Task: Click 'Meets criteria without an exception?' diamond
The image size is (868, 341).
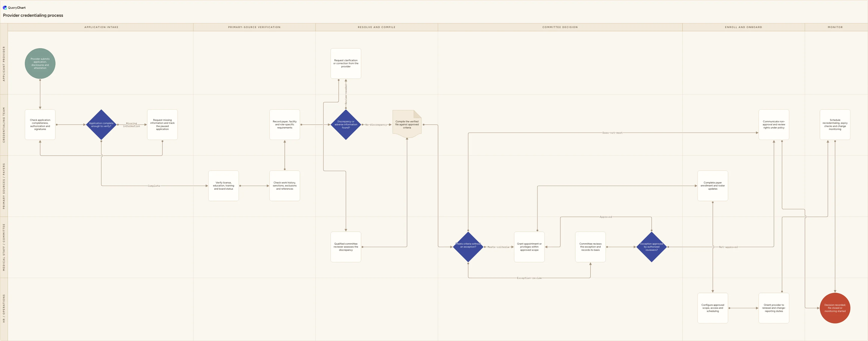Action: point(468,247)
